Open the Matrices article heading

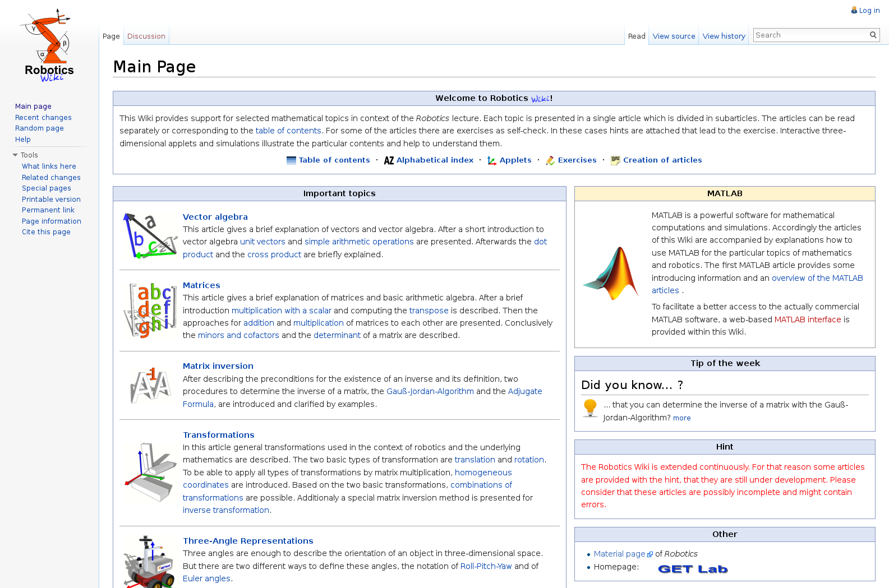(201, 285)
